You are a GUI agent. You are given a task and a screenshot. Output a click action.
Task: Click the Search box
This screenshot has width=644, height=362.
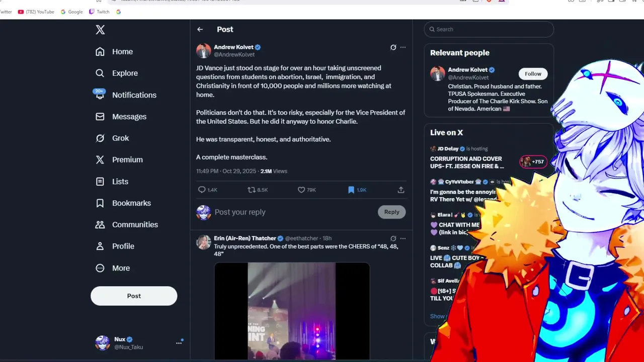tap(489, 29)
